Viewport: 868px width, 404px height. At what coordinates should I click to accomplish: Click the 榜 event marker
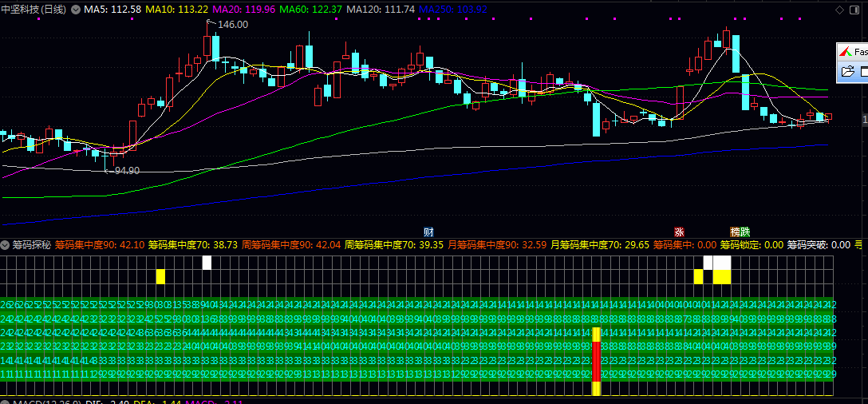[735, 231]
